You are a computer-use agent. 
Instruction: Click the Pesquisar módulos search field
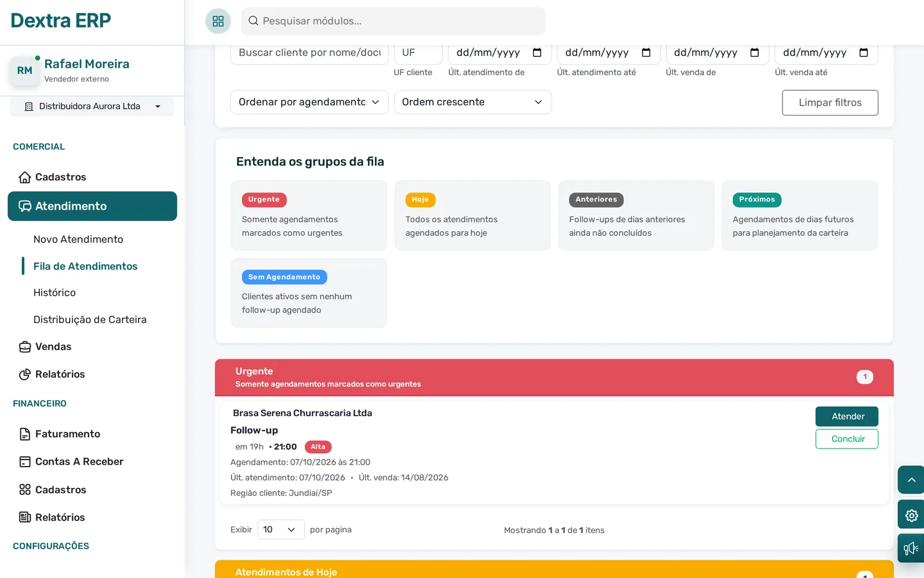click(x=393, y=21)
